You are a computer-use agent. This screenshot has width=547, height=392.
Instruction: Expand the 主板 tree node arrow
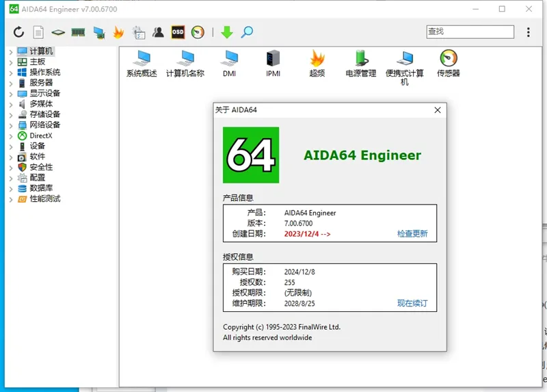[11, 63]
